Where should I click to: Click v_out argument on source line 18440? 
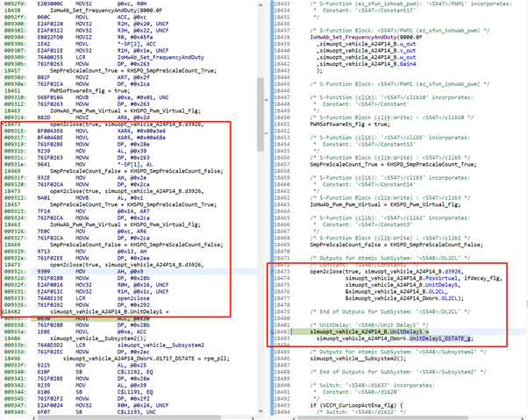coord(408,51)
